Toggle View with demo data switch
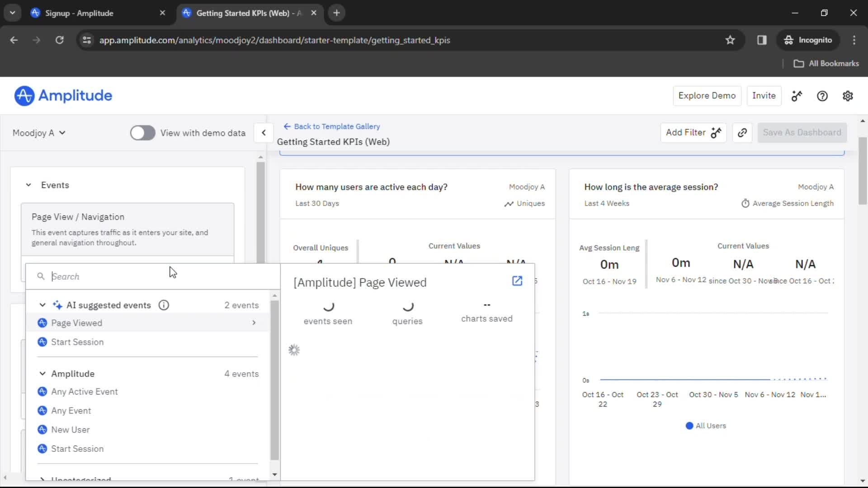The width and height of the screenshot is (868, 488). coord(142,133)
